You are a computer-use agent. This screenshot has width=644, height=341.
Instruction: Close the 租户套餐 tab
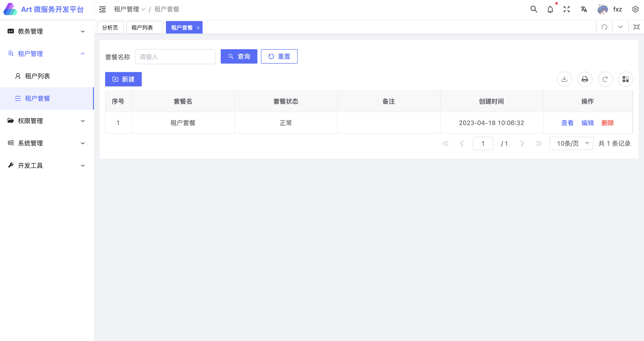[x=198, y=28]
